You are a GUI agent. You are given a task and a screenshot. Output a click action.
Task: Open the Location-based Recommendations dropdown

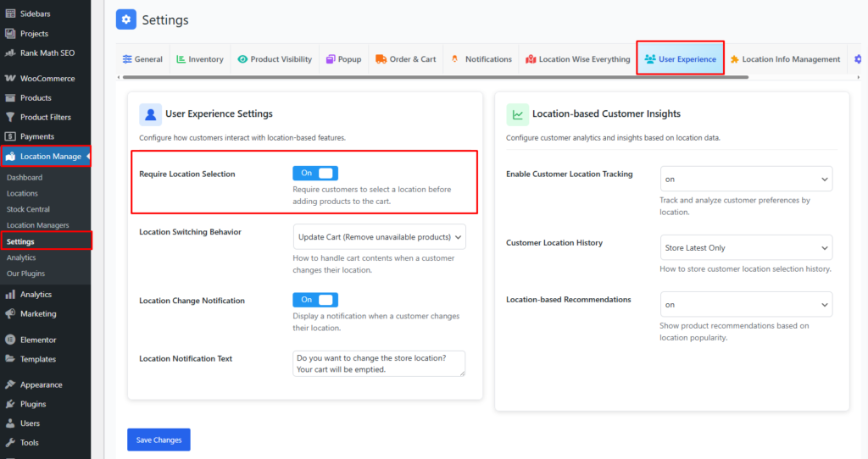pos(746,305)
